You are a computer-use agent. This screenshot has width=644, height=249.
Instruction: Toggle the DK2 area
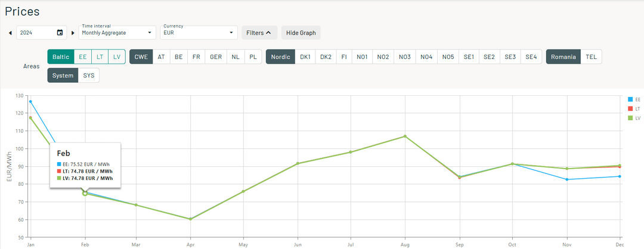pyautogui.click(x=326, y=57)
